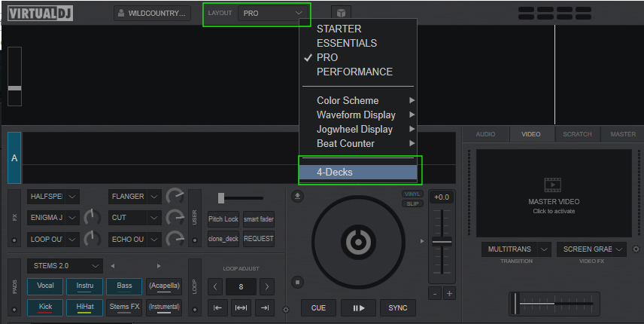Toggle the Kick stem pad
This screenshot has width=644, height=324.
click(45, 307)
